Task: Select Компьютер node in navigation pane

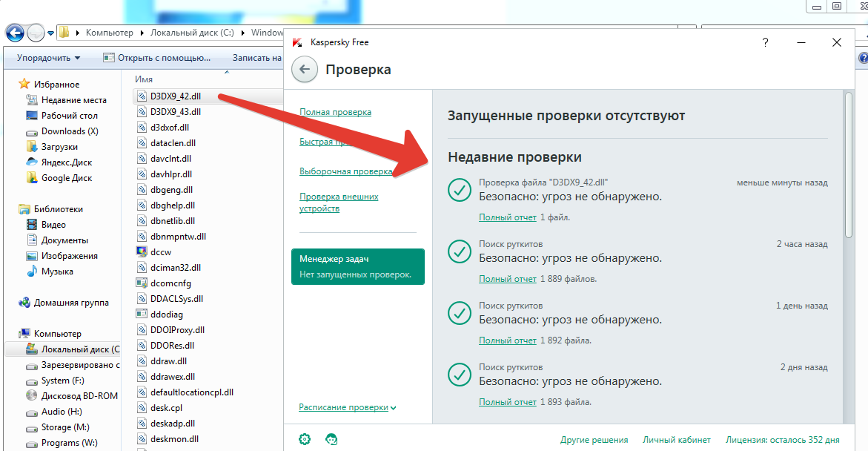Action: (x=58, y=334)
